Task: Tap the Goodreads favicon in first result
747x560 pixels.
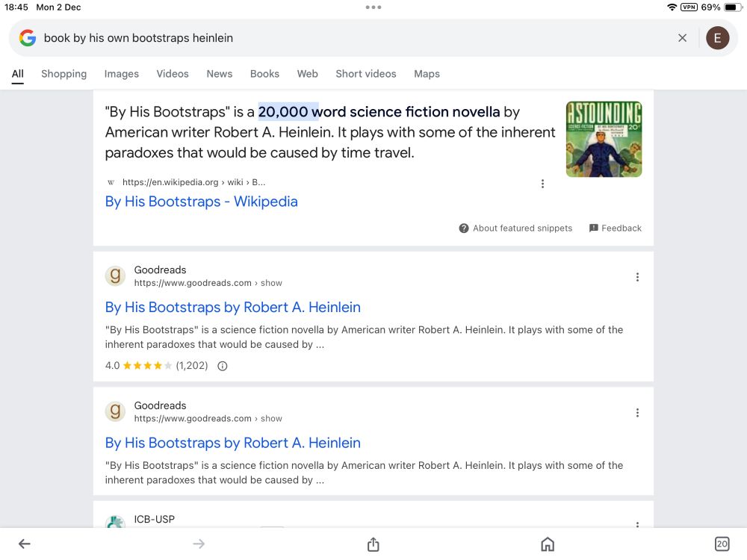Action: click(115, 276)
